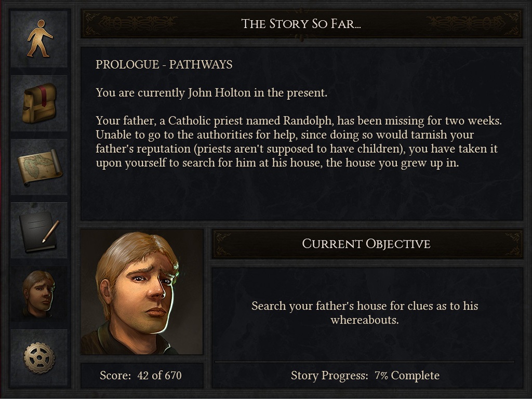Screen dimensions: 532x399
Task: Click the divider line above Story Progress
Action: point(365,361)
